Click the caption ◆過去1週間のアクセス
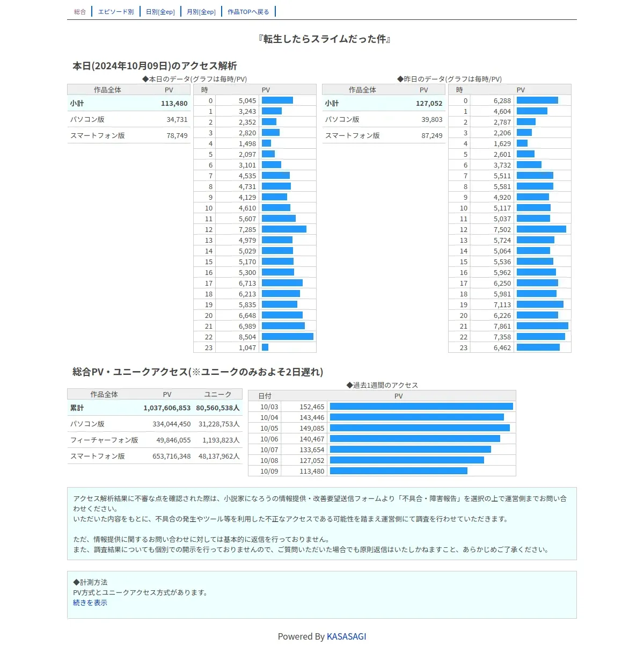Image resolution: width=644 pixels, height=645 pixels. click(382, 386)
